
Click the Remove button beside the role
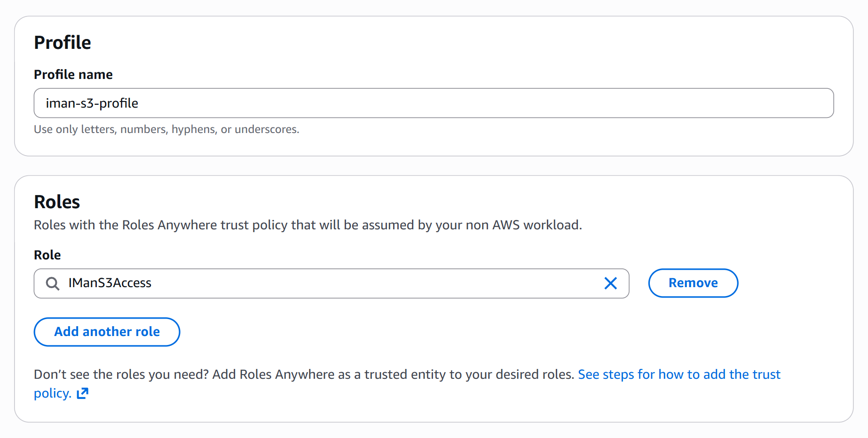(x=693, y=283)
